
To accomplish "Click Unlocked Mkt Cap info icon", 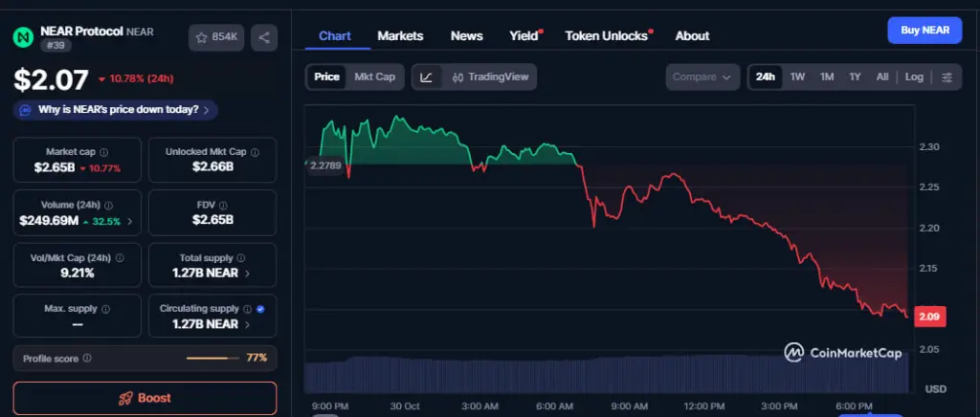I will pos(255,152).
